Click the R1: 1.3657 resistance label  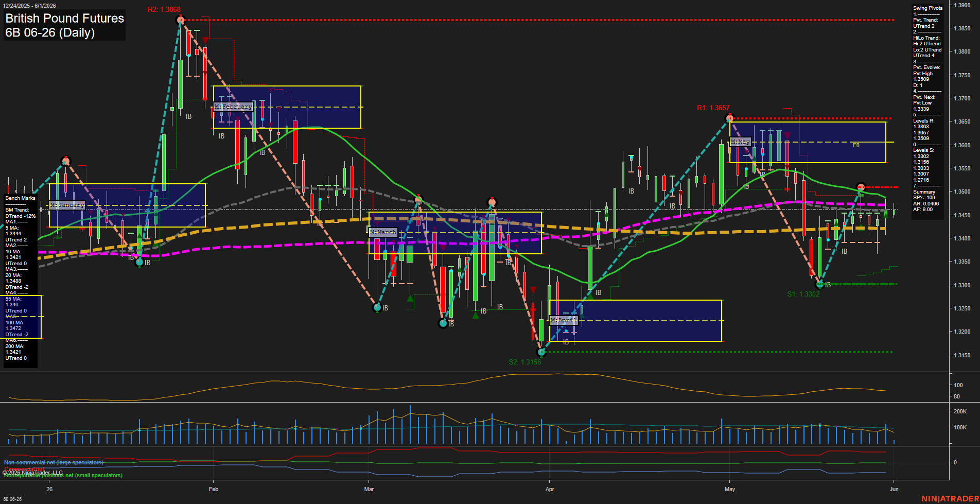[x=713, y=108]
